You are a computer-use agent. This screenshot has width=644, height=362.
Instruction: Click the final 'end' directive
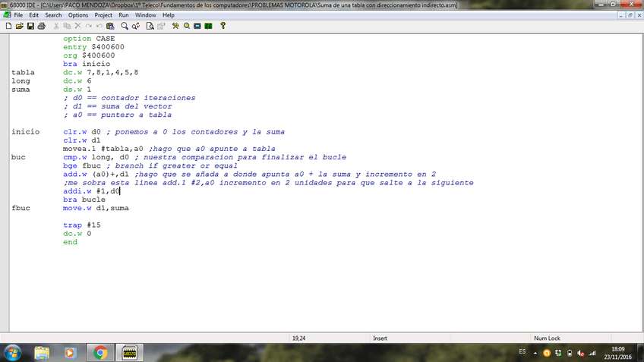point(70,242)
